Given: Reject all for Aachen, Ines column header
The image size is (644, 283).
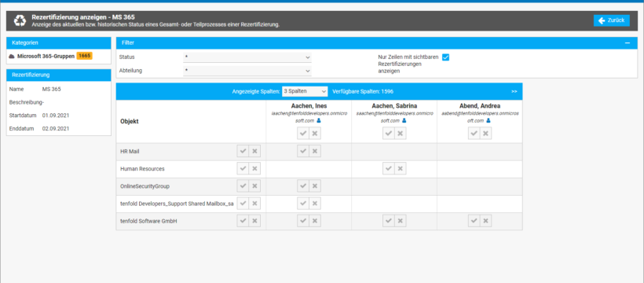Looking at the screenshot, I should point(315,134).
